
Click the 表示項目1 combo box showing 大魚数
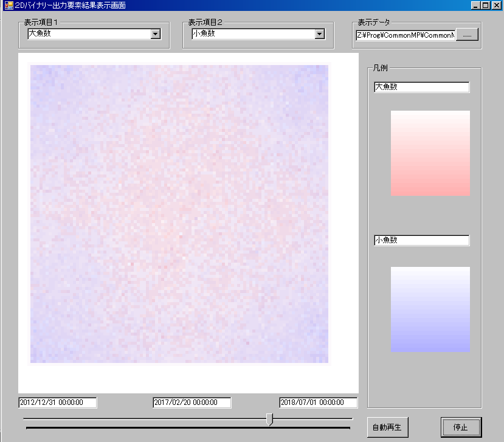click(94, 34)
